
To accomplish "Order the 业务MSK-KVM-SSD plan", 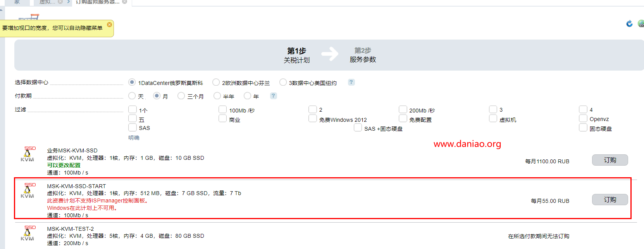I will [610, 160].
